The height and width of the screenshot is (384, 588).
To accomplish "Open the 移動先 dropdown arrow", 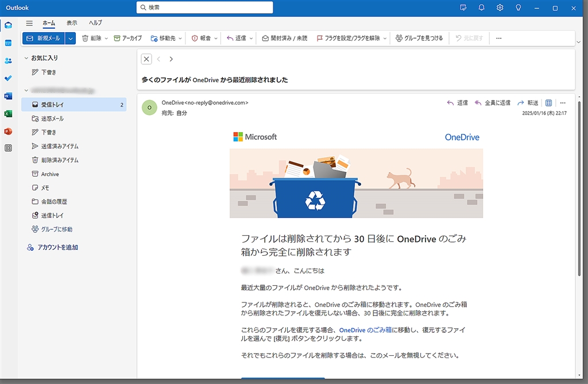I will pos(180,39).
